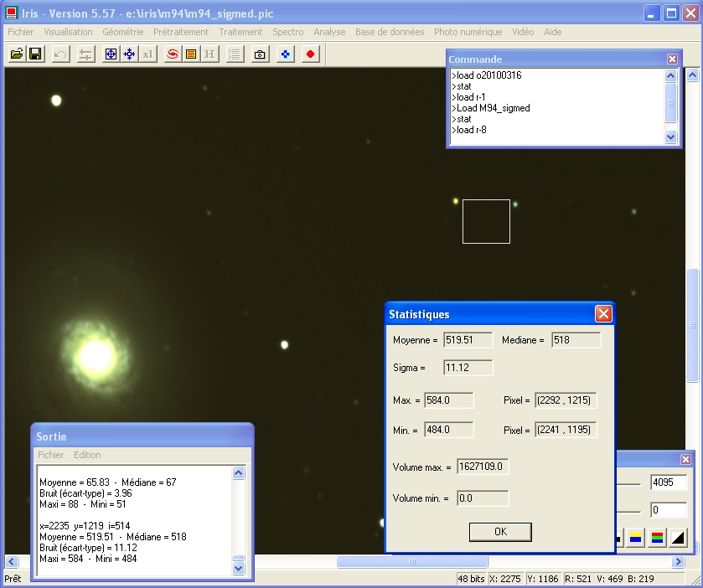Click the black and white triangle button
The width and height of the screenshot is (703, 588).
678,538
